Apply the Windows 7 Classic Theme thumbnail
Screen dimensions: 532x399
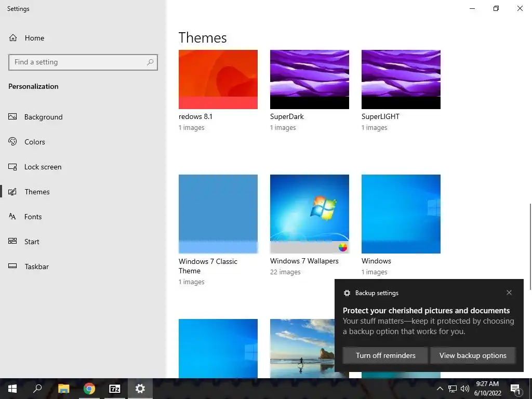[x=218, y=214]
